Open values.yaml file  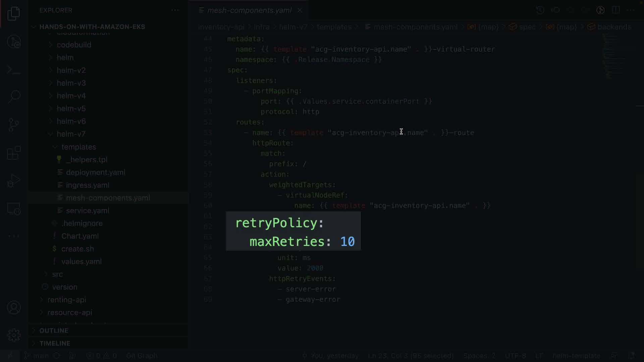click(81, 261)
